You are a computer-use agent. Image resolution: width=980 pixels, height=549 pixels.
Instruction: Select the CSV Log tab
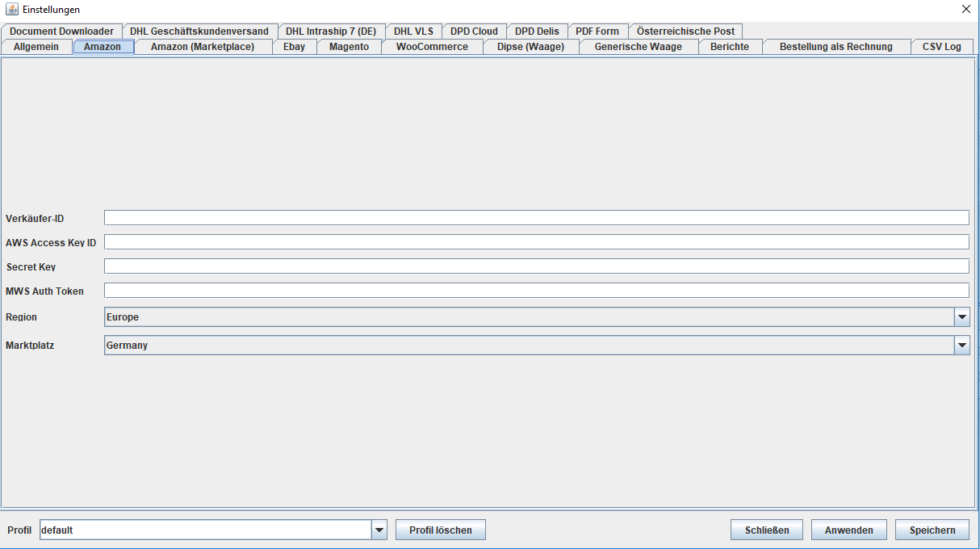tap(941, 47)
